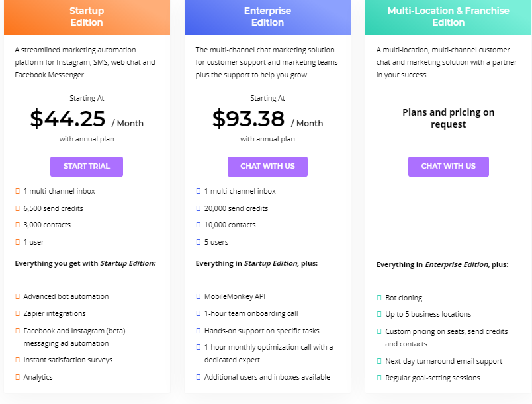Click the Plans and pricing on request text
This screenshot has height=404, width=532.
[x=448, y=118]
